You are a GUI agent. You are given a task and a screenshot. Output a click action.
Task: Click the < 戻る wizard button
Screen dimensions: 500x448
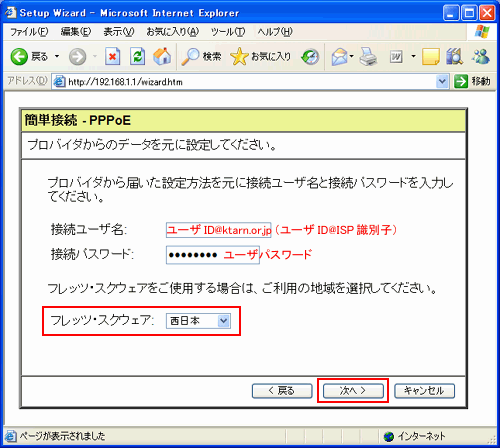[x=282, y=391]
